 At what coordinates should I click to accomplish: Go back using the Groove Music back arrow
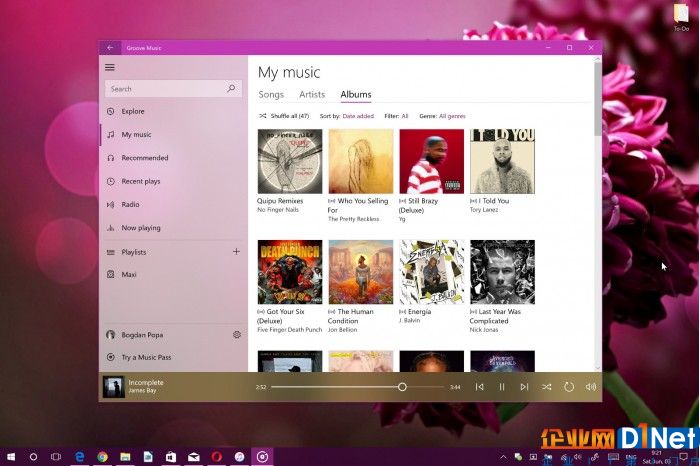(x=110, y=48)
